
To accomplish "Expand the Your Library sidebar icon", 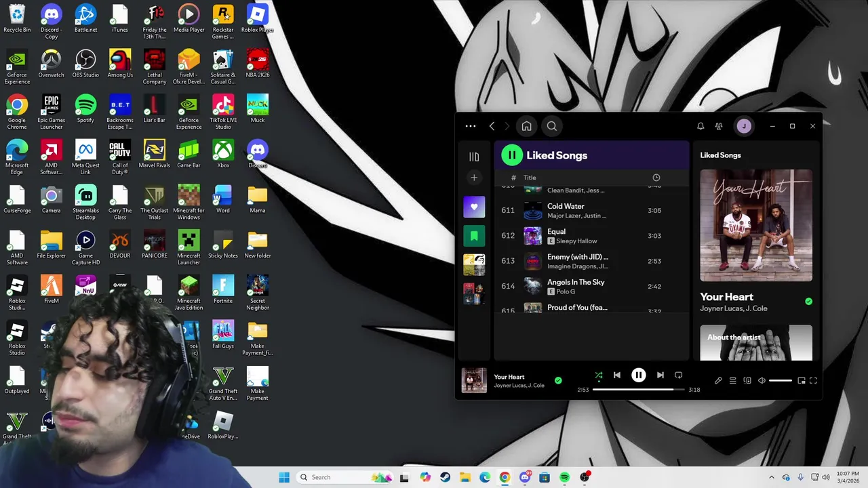I will (474, 157).
